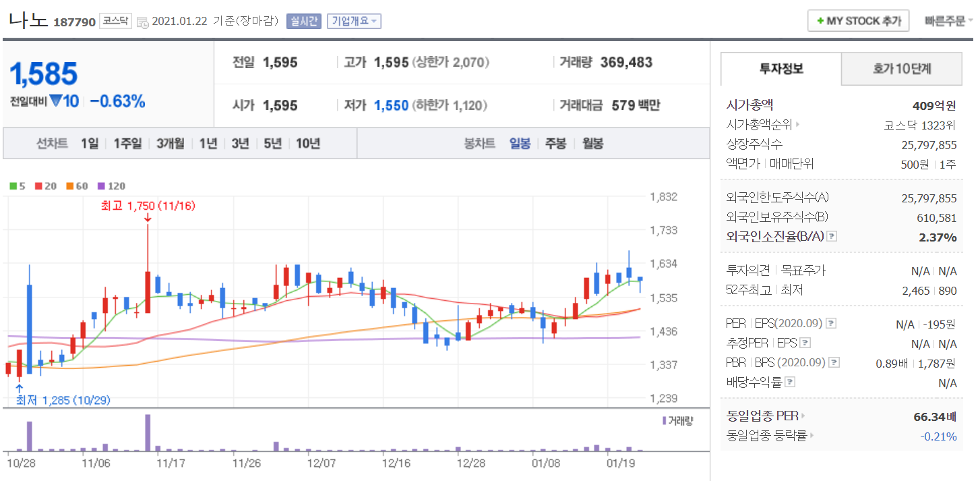Open the help icon next to 추정PER EPS
The height and width of the screenshot is (481, 980).
[x=805, y=343]
